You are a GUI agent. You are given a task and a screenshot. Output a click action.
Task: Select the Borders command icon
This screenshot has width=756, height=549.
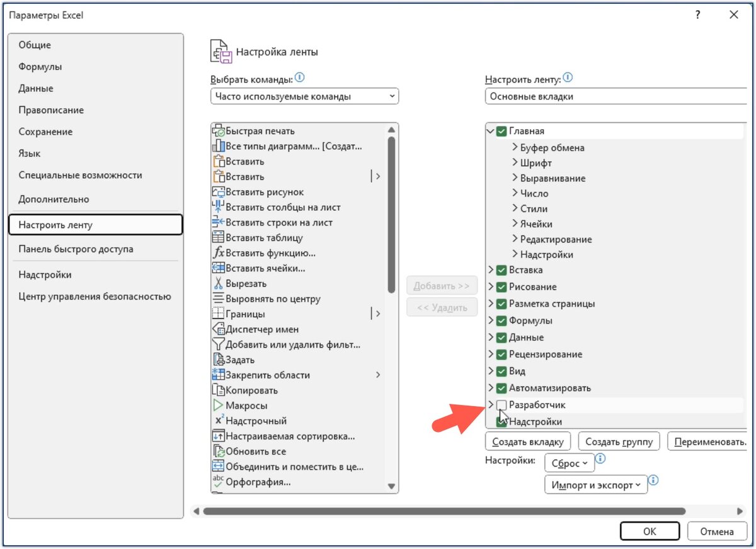click(219, 314)
